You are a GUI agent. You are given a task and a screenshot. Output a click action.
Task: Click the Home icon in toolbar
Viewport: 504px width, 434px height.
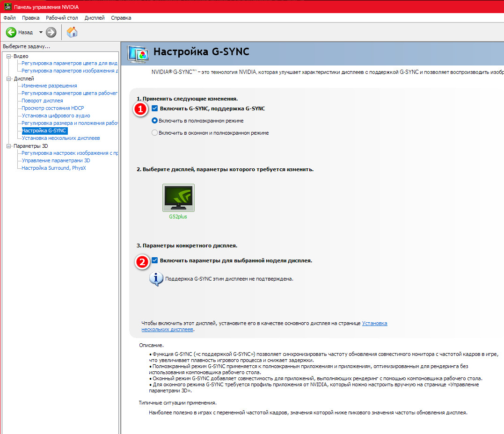pos(72,32)
